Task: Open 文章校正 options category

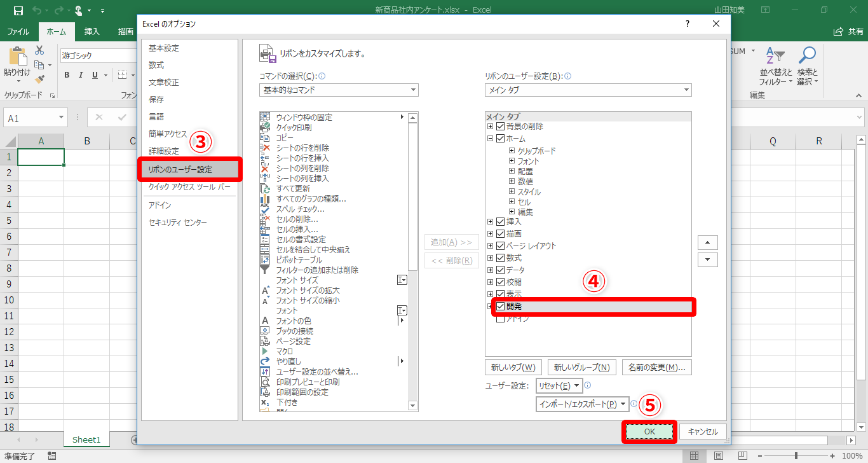Action: tap(164, 83)
